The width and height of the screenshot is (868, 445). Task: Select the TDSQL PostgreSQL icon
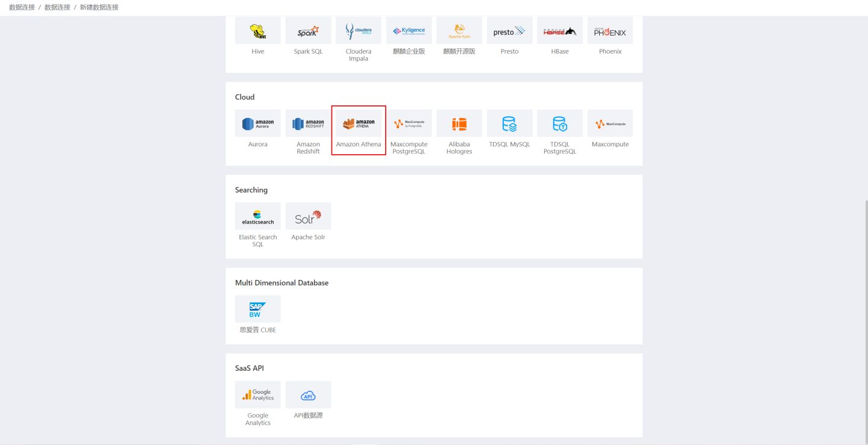pyautogui.click(x=560, y=123)
